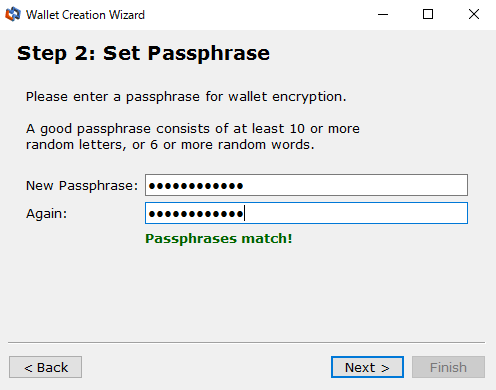496x390 pixels.
Task: Click the good passphrase advice paragraph
Action: click(x=193, y=137)
